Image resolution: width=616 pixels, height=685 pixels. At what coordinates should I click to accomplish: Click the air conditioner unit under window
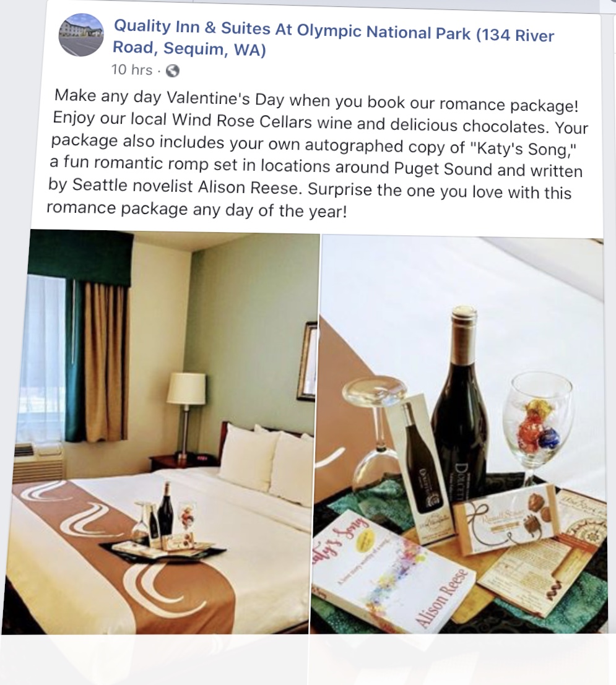click(37, 463)
